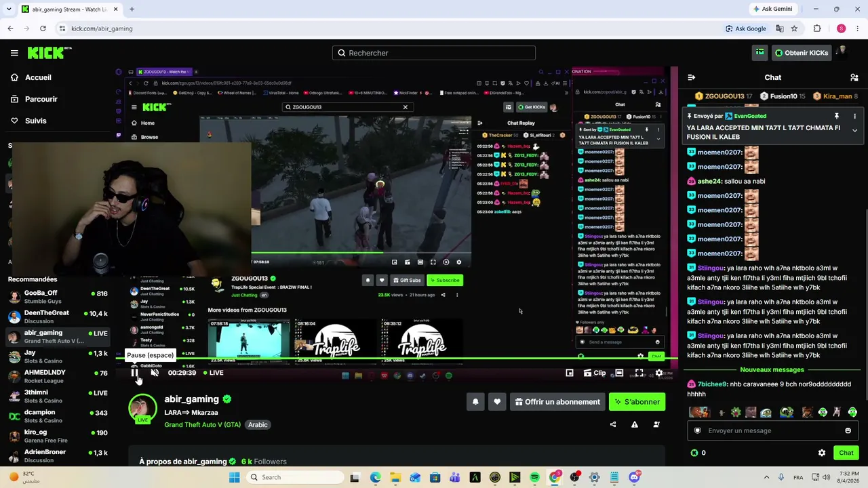
Task: Open GooBa_Off recommended channel
Action: click(58, 296)
